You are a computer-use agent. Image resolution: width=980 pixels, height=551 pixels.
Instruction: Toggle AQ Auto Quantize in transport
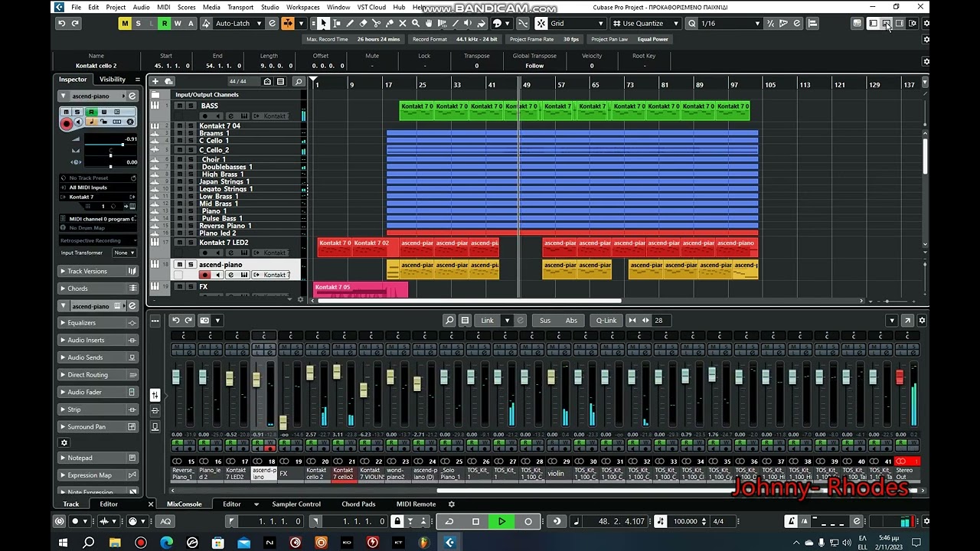[x=165, y=521]
